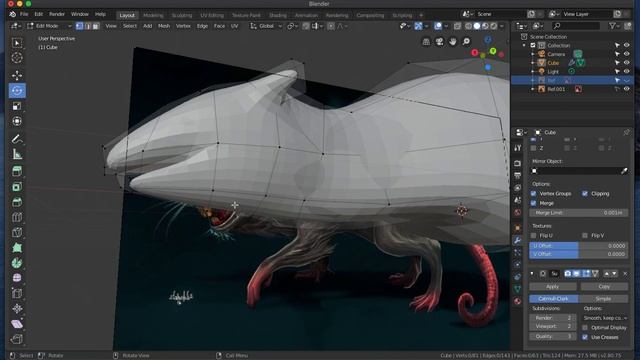Viewport: 640px width, 360px height.
Task: Select the Spin tool
Action: coord(17,263)
